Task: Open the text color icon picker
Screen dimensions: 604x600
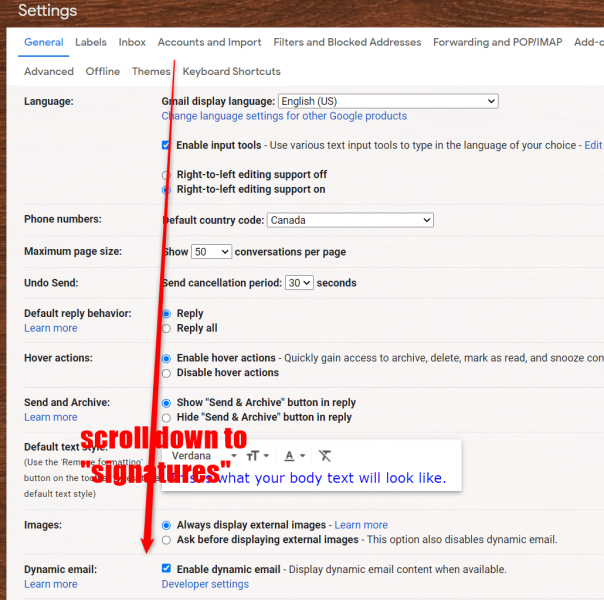Action: (x=292, y=456)
